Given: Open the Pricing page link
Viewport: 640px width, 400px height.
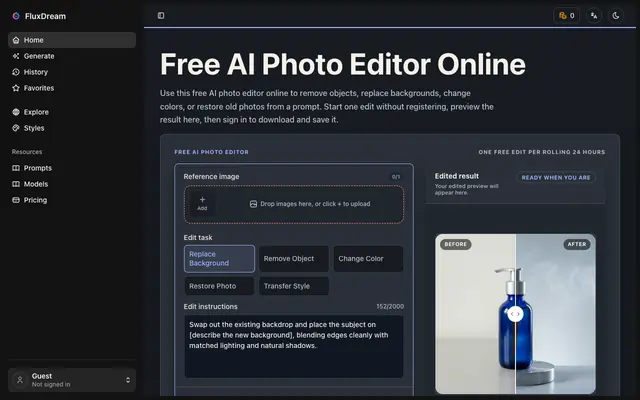Looking at the screenshot, I should pyautogui.click(x=72, y=200).
